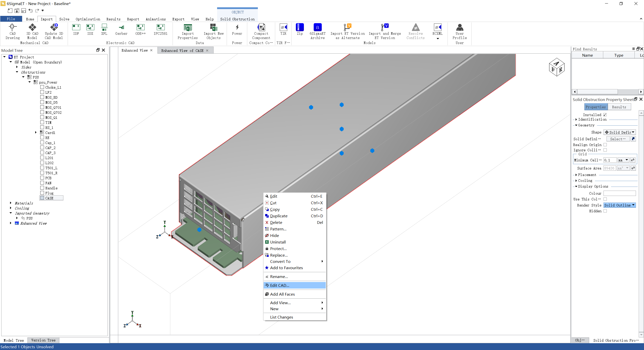Open the Render Style dropdown
Image resolution: width=644 pixels, height=350 pixels.
click(620, 205)
